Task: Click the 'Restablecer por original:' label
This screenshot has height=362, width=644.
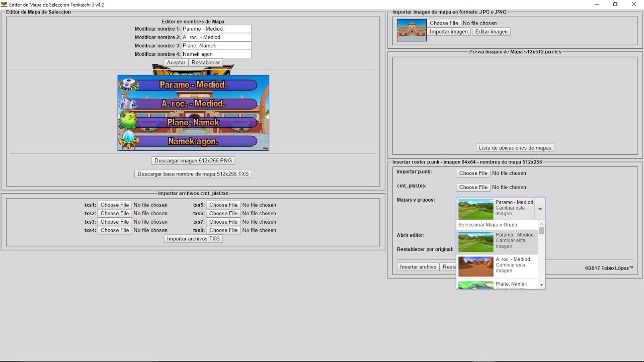Action: [425, 249]
